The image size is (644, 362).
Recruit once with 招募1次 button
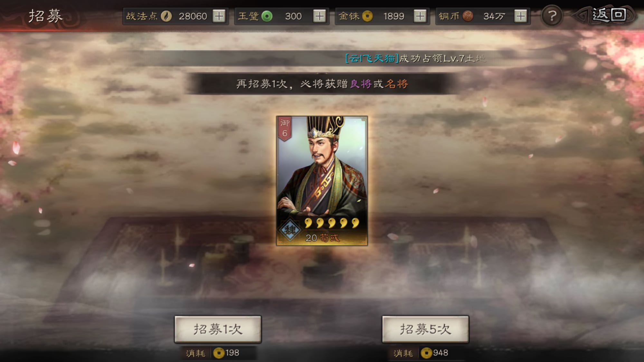click(x=218, y=329)
